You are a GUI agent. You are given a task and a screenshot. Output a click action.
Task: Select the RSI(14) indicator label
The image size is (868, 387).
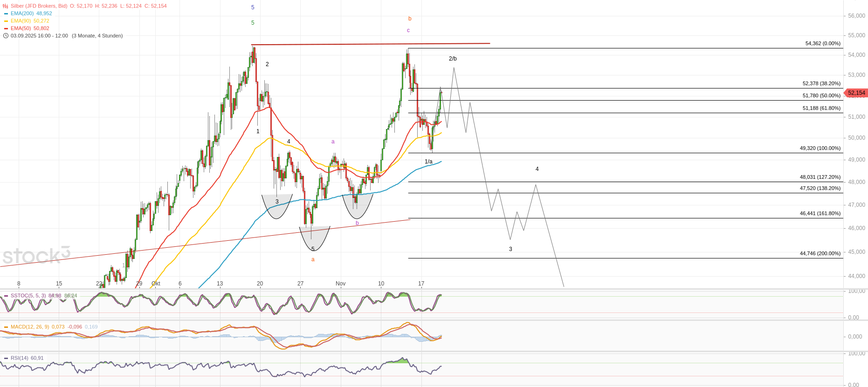click(19, 358)
